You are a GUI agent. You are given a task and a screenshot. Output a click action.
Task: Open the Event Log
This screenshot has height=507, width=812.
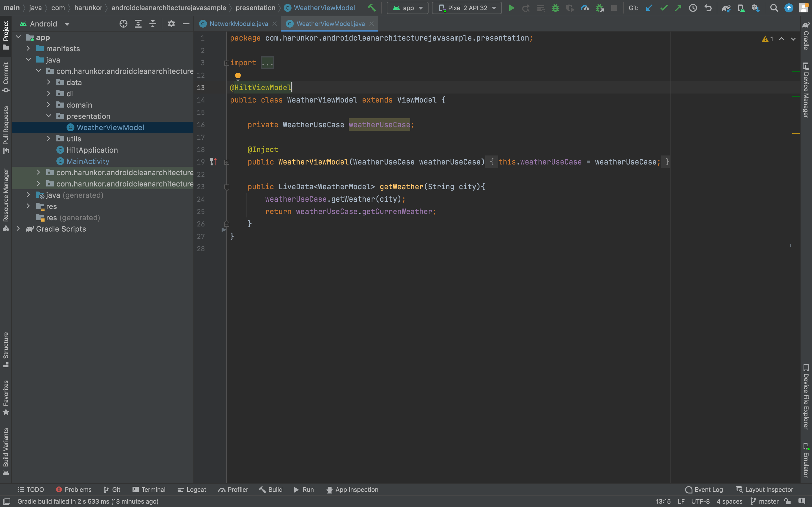[x=704, y=490]
